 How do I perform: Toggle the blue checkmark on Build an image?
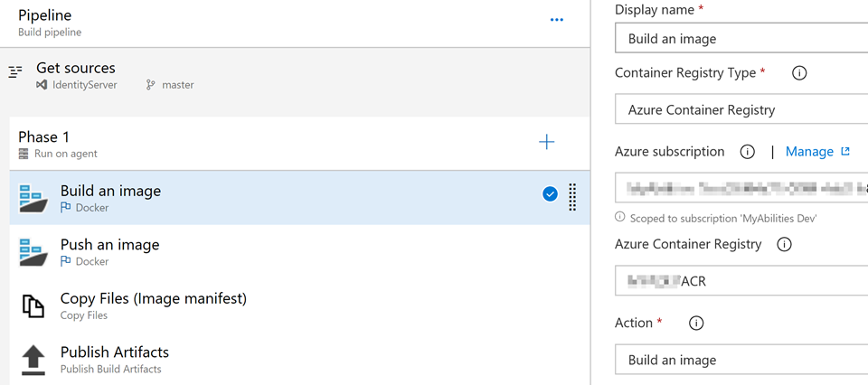(x=550, y=194)
